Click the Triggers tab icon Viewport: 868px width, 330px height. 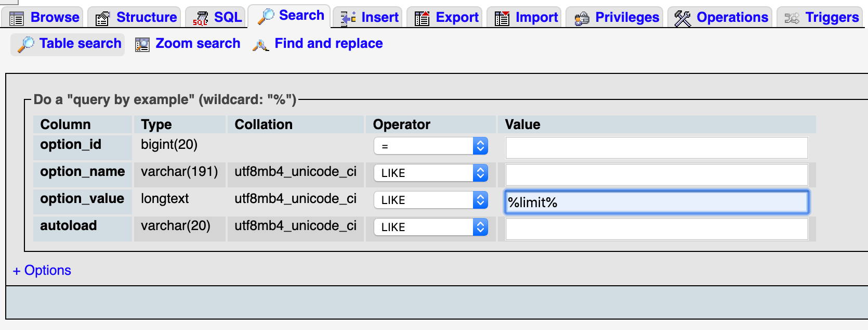(x=792, y=19)
